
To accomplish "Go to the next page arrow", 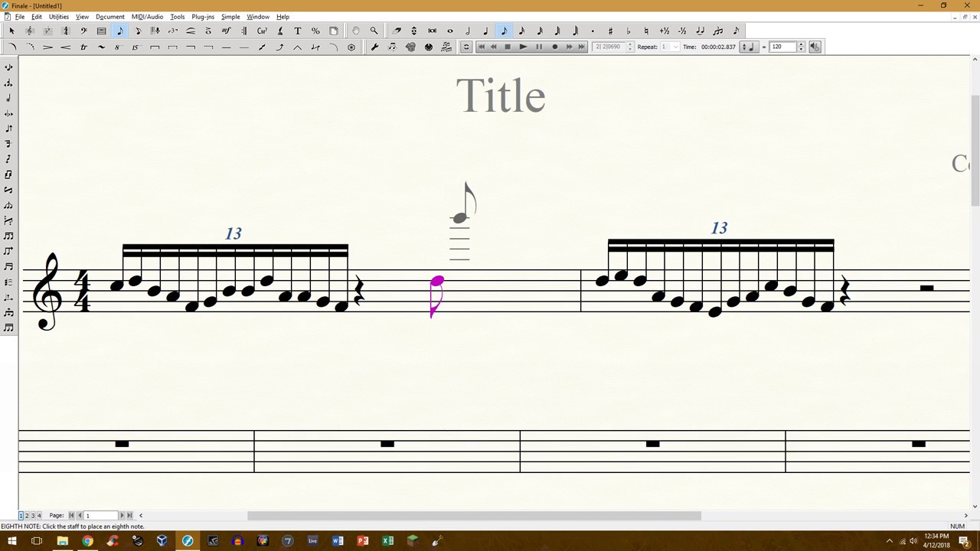I will 122,516.
